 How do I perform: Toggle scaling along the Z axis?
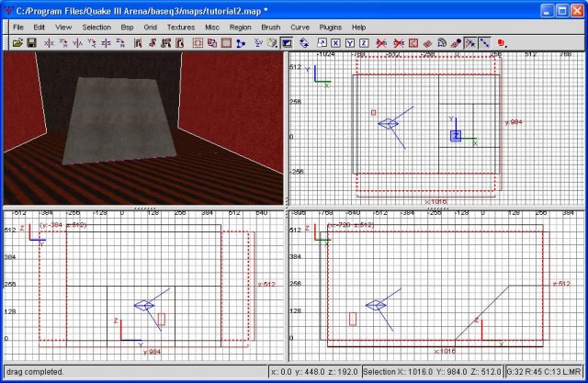[x=364, y=43]
